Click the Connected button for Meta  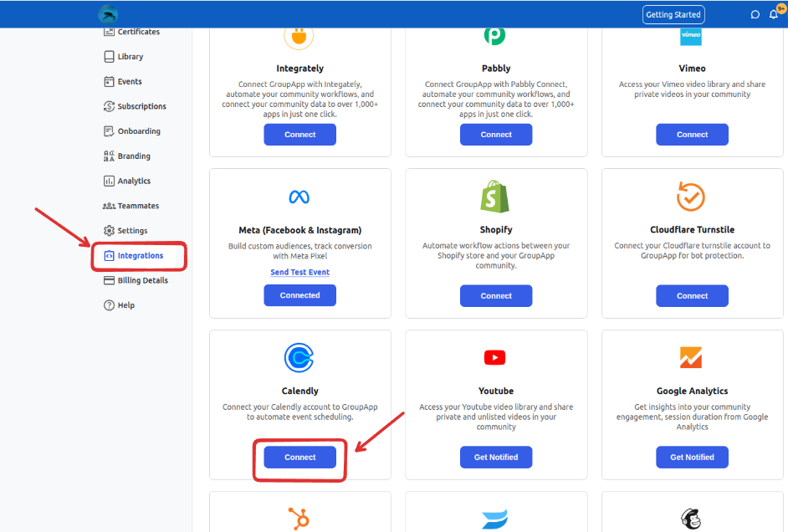[300, 295]
